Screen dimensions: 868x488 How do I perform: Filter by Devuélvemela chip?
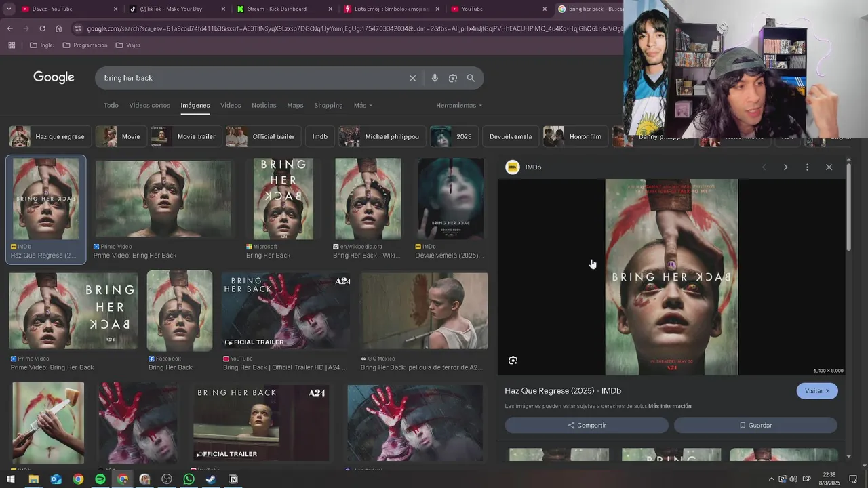(511, 137)
